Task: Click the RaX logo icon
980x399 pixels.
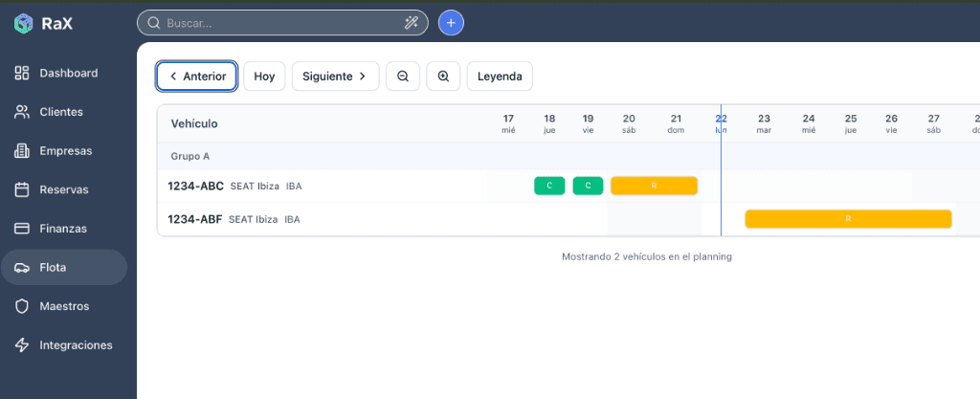Action: click(x=23, y=24)
